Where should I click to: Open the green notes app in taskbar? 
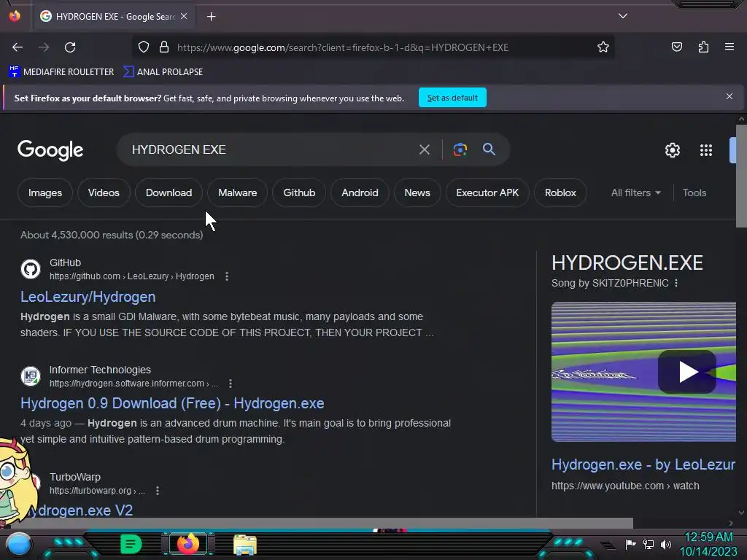point(131,544)
